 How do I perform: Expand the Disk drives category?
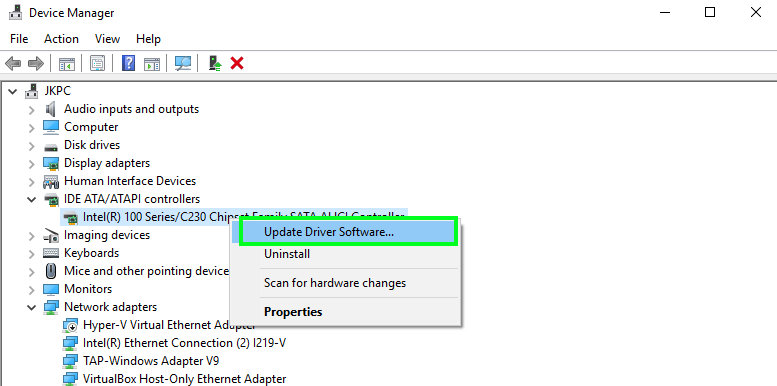pyautogui.click(x=32, y=146)
